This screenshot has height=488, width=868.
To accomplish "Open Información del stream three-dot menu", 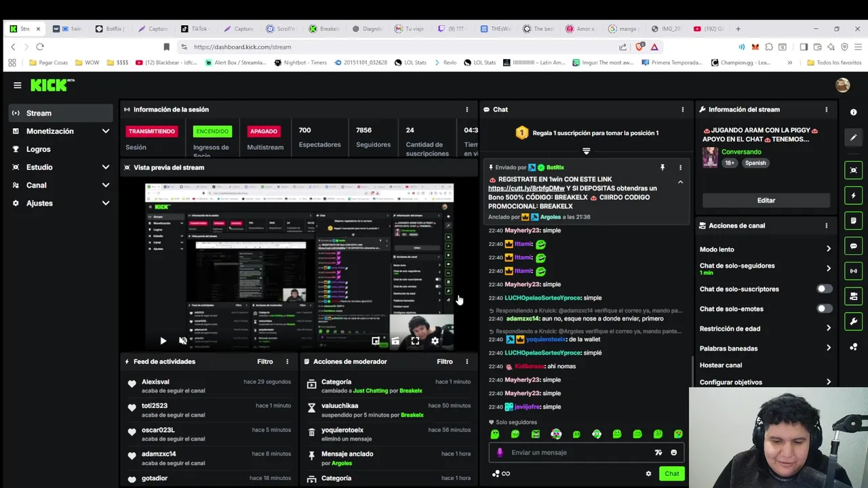I will pos(826,109).
